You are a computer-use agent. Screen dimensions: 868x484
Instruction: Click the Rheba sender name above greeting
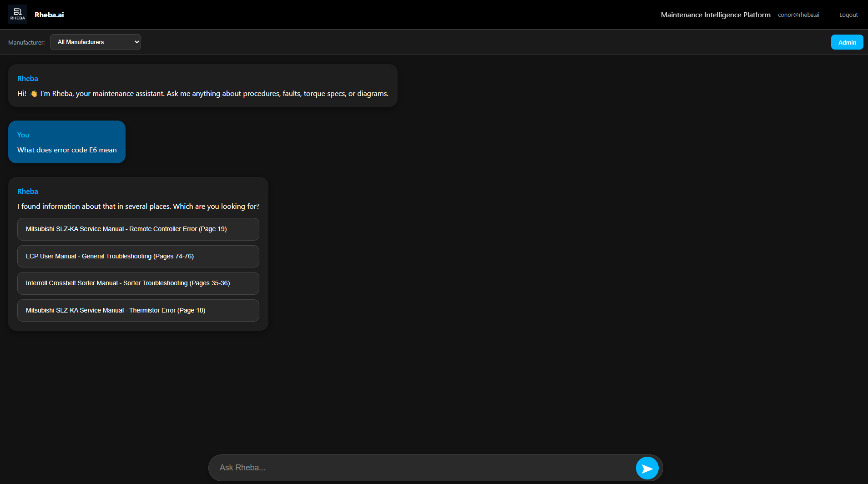click(x=28, y=79)
